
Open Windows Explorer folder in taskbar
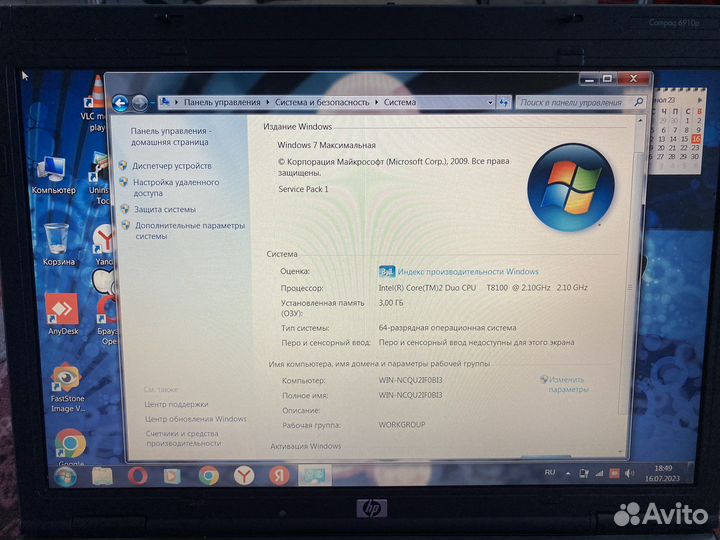[x=102, y=477]
